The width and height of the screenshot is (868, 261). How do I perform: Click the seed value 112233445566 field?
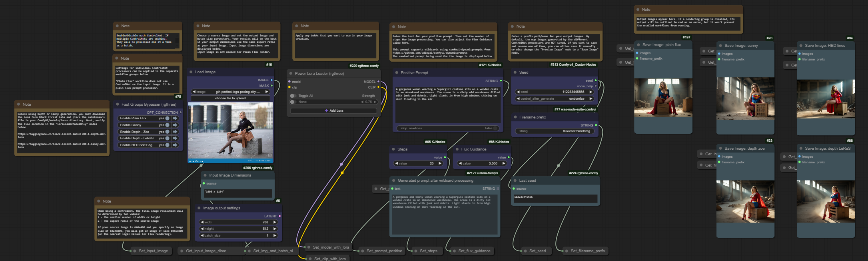[x=555, y=92]
